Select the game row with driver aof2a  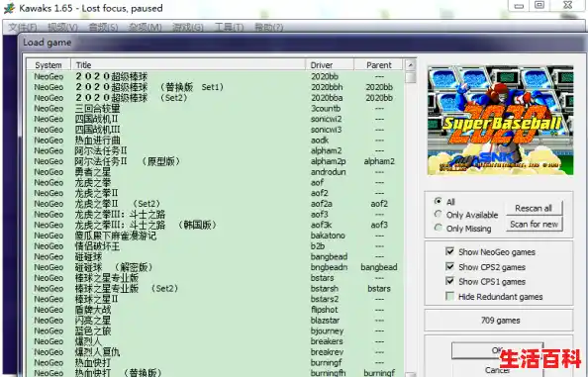click(216, 204)
